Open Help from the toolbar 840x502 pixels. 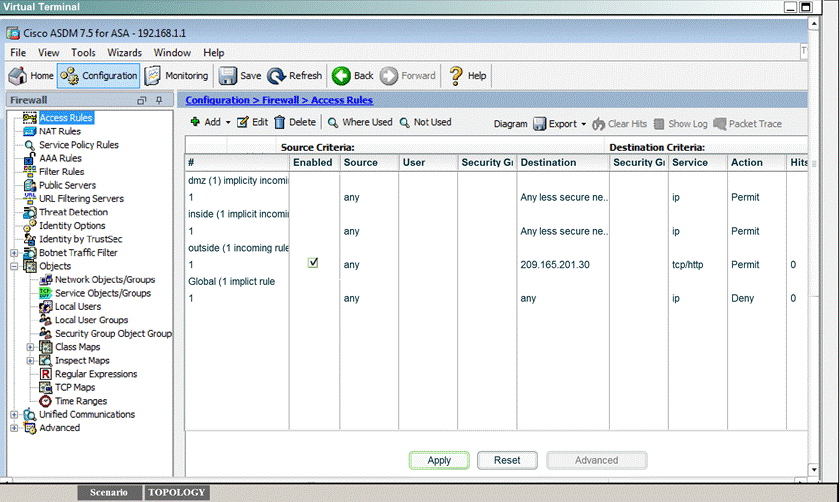[467, 76]
